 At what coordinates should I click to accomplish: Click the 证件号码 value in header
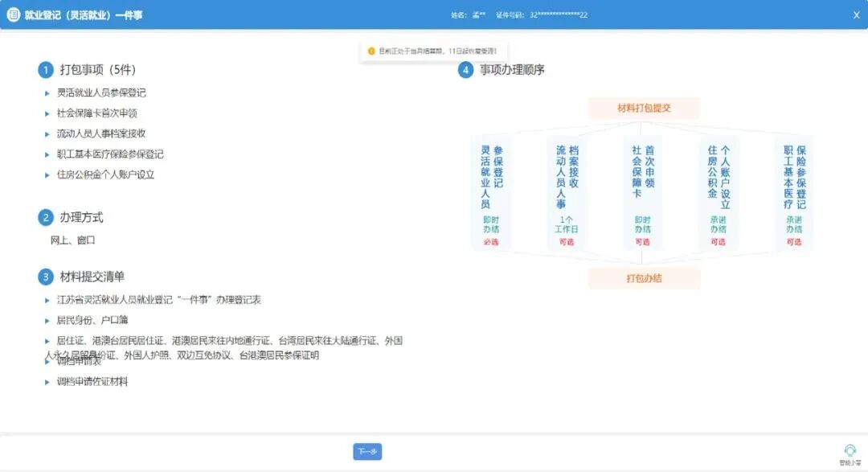coord(559,15)
